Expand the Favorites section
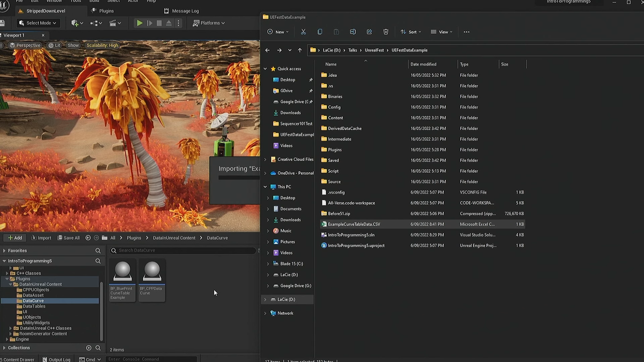The image size is (644, 362). pyautogui.click(x=4, y=250)
